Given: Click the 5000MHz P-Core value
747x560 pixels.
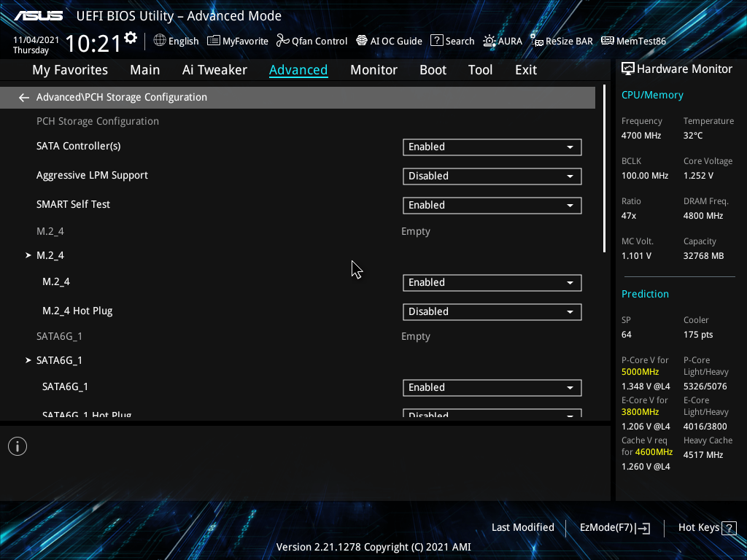Looking at the screenshot, I should tap(640, 372).
